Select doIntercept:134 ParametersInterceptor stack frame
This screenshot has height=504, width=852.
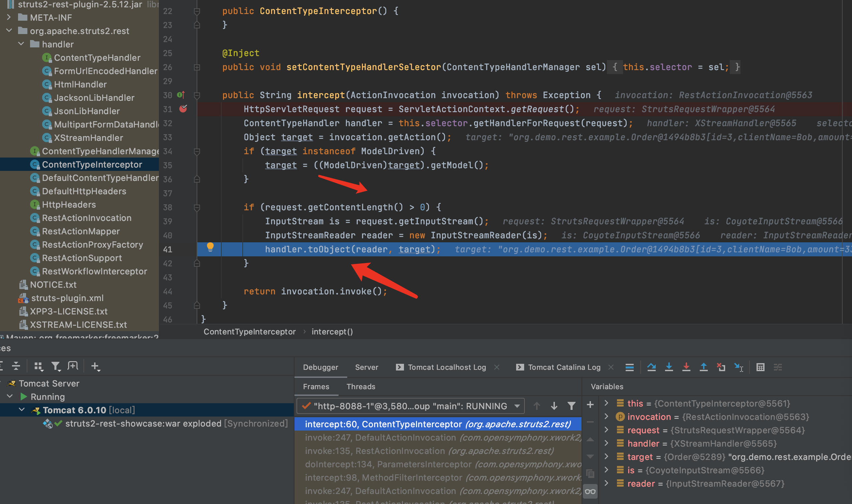[x=438, y=464]
